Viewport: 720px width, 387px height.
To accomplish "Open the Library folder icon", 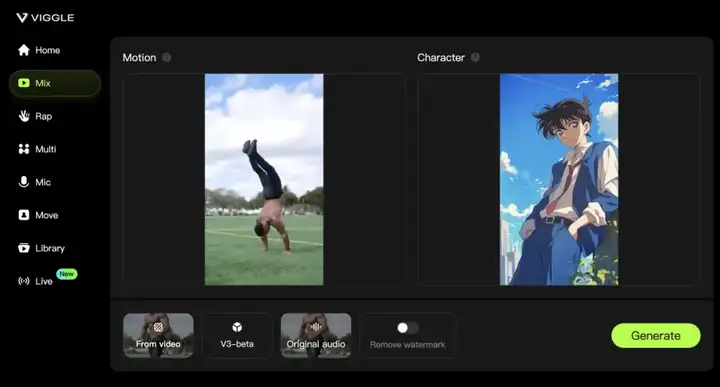I will pos(24,248).
